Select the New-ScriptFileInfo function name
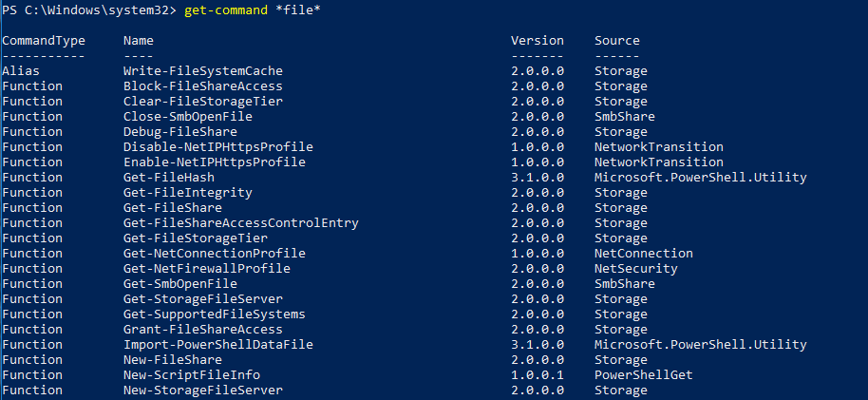 point(192,375)
